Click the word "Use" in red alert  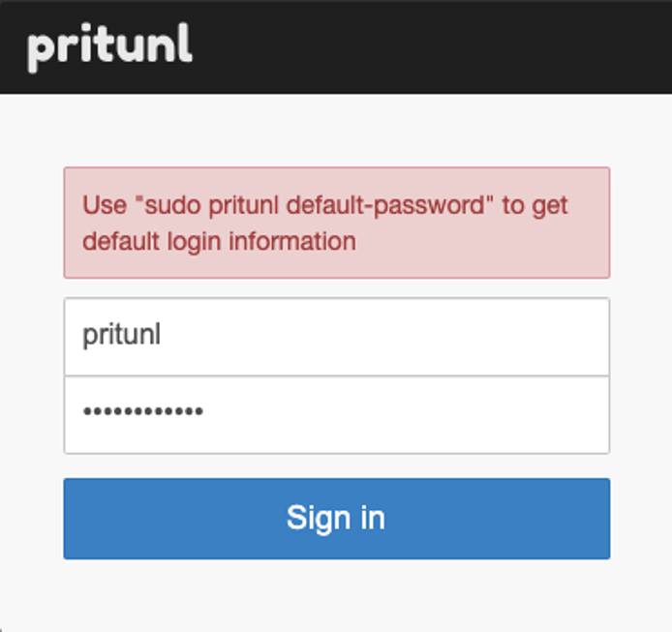pos(105,205)
